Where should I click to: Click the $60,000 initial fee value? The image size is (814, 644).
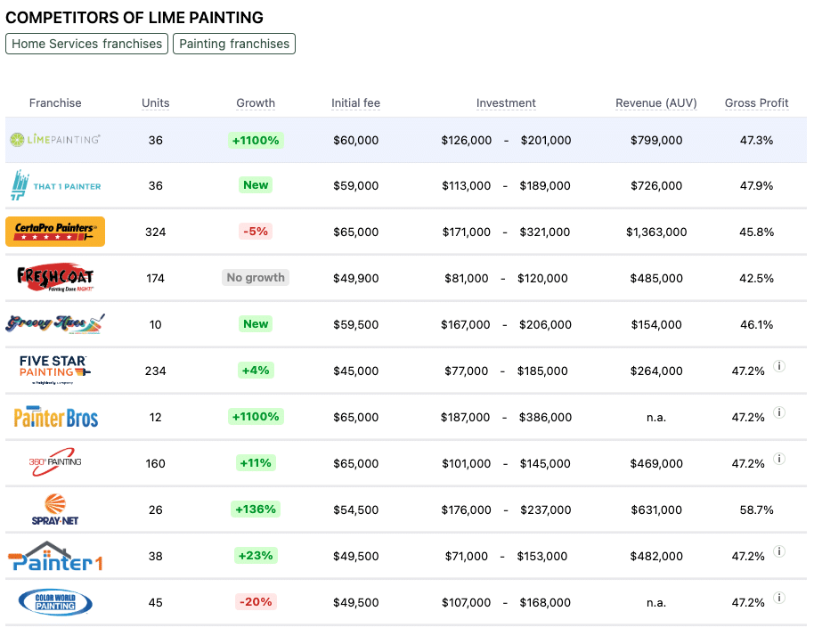pyautogui.click(x=355, y=140)
